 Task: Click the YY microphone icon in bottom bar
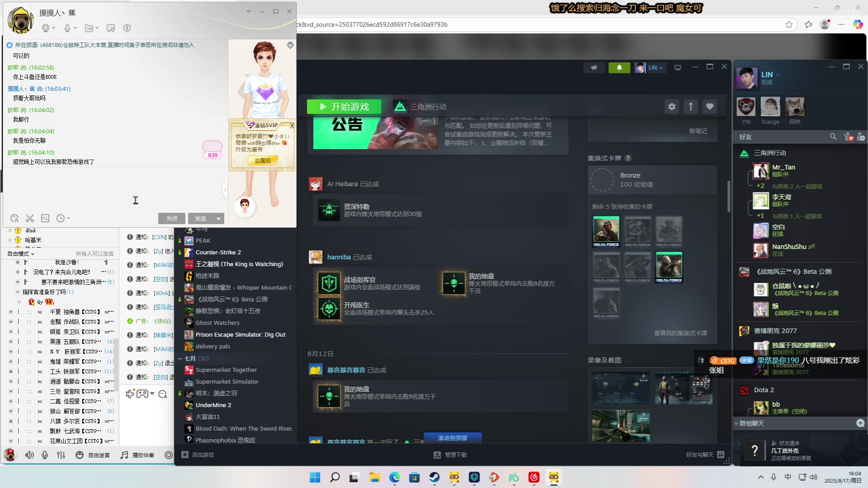(45, 455)
